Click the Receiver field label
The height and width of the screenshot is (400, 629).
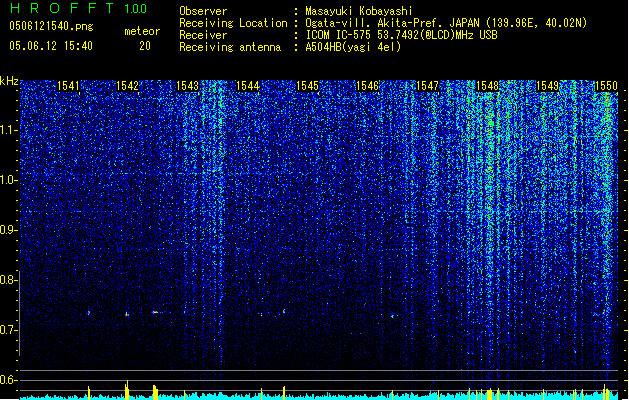click(203, 35)
